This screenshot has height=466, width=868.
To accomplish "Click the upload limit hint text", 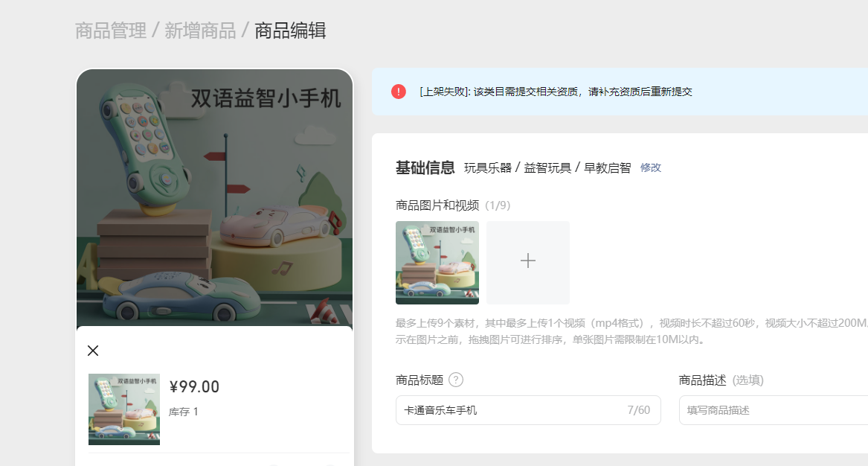I will tap(631, 331).
